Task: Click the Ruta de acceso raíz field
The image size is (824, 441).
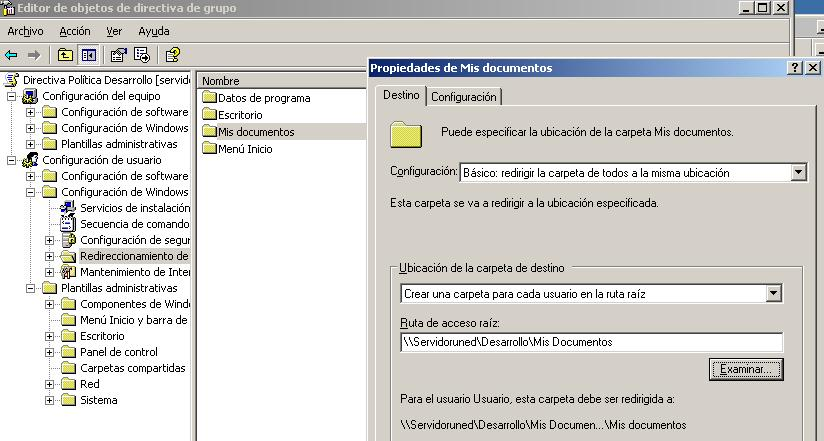Action: (x=591, y=342)
